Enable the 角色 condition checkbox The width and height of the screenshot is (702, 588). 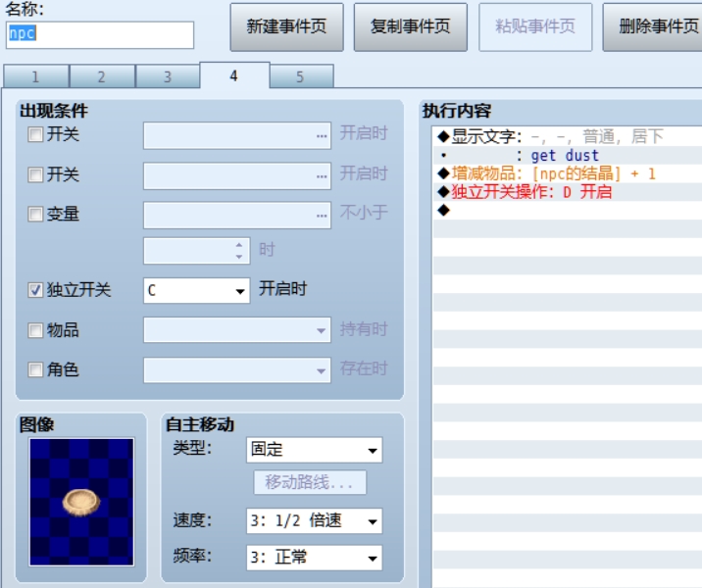pyautogui.click(x=35, y=369)
